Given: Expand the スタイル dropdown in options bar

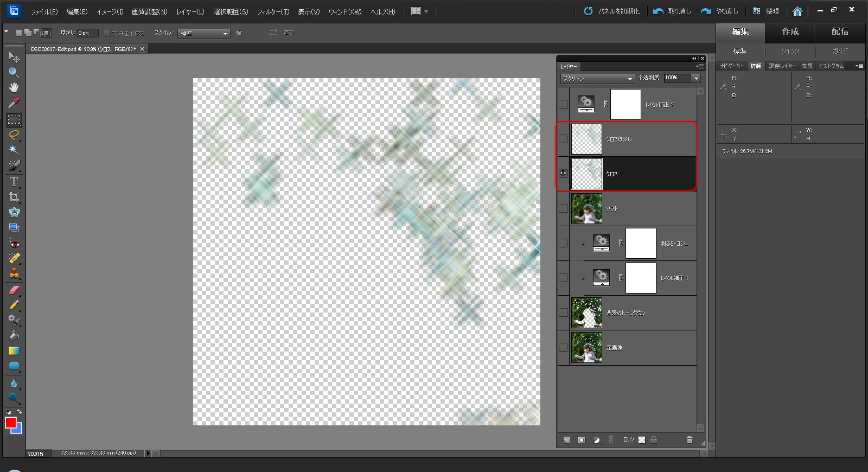Looking at the screenshot, I should click(x=204, y=34).
